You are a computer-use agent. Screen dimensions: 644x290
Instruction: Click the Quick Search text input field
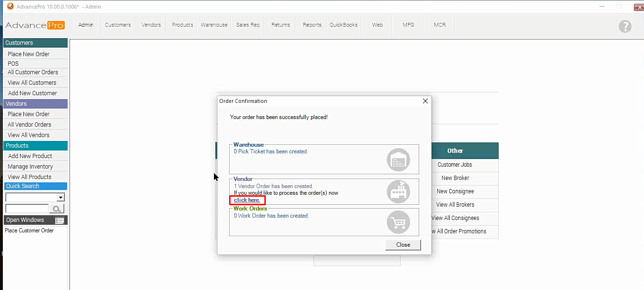pyautogui.click(x=27, y=209)
